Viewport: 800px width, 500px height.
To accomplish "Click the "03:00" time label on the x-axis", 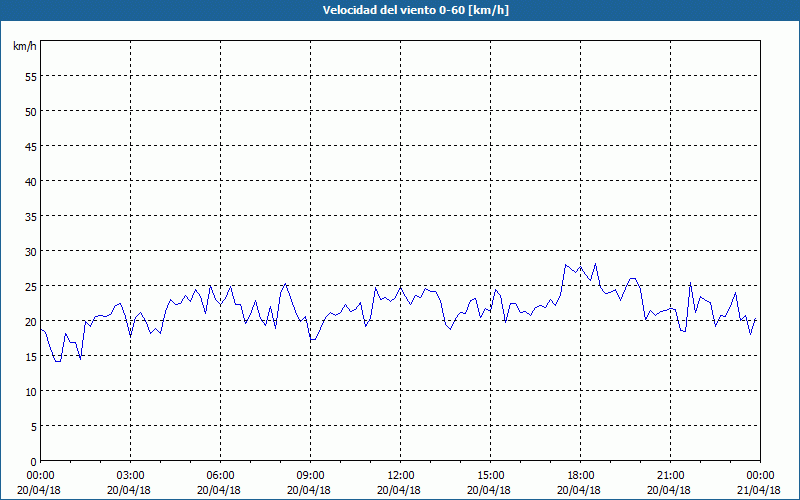I will tap(131, 476).
